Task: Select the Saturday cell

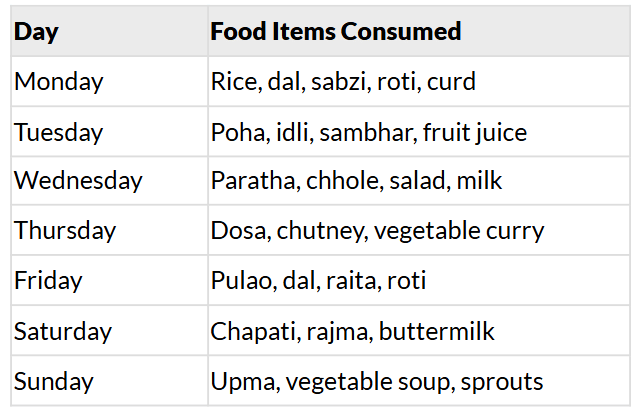Action: click(x=63, y=331)
